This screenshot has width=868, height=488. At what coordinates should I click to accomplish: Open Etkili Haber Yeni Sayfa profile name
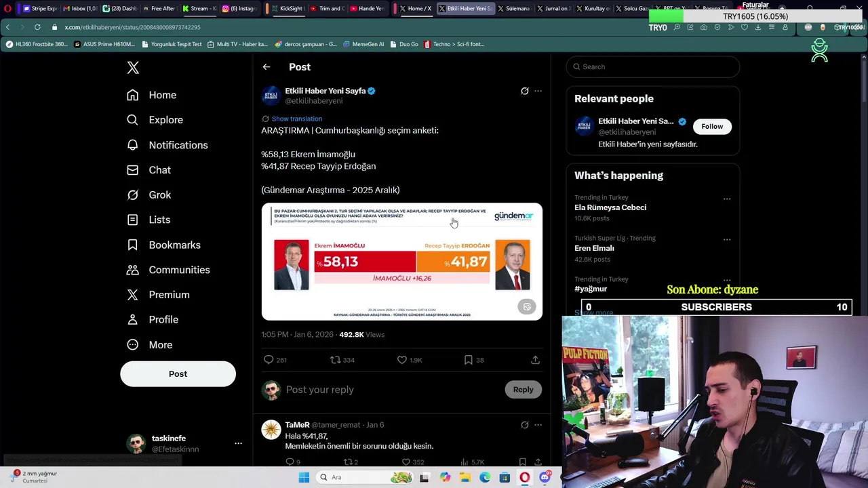click(325, 91)
